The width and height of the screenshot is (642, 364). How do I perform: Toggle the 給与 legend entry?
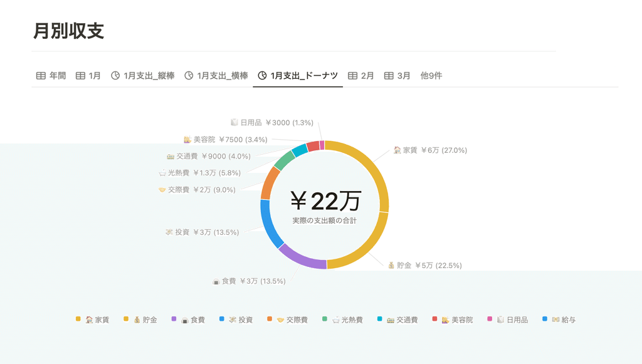point(559,320)
